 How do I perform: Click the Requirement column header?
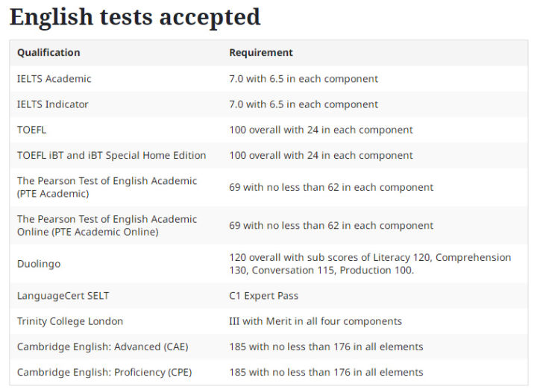(261, 53)
